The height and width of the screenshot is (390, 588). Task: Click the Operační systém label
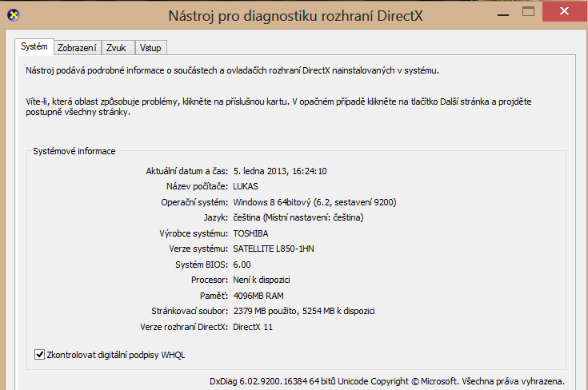click(194, 202)
